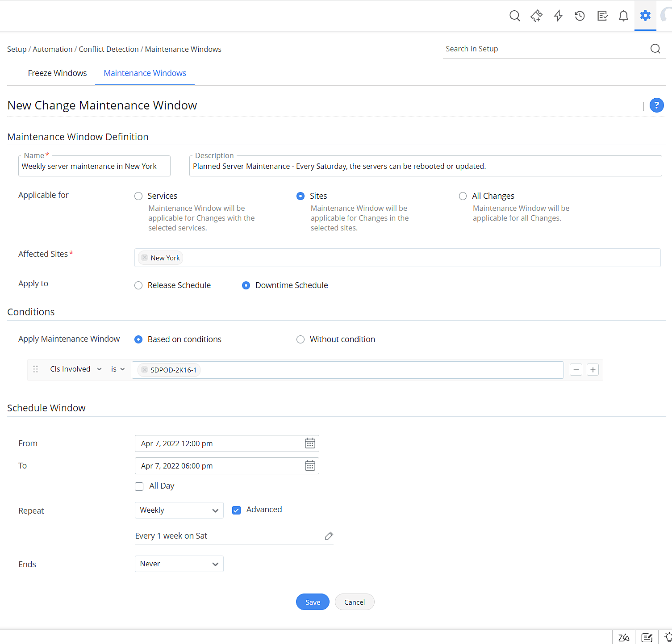Viewport: 672px width, 644px height.
Task: Open the Ends Never dropdown
Action: point(179,564)
